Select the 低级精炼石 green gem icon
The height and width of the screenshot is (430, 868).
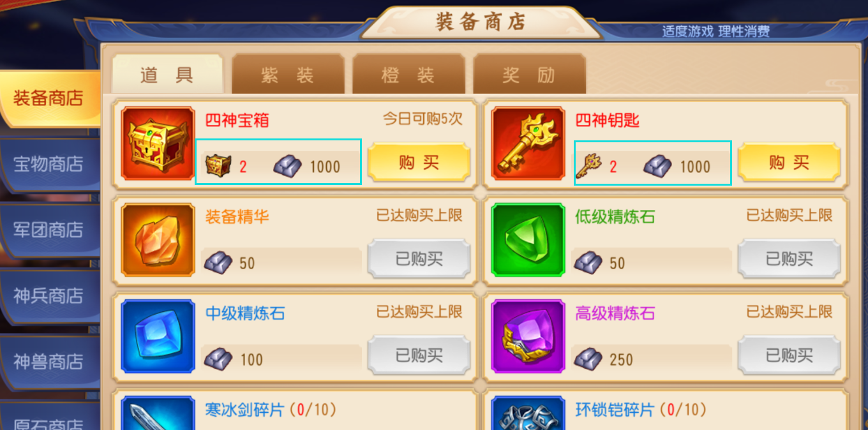pyautogui.click(x=528, y=240)
